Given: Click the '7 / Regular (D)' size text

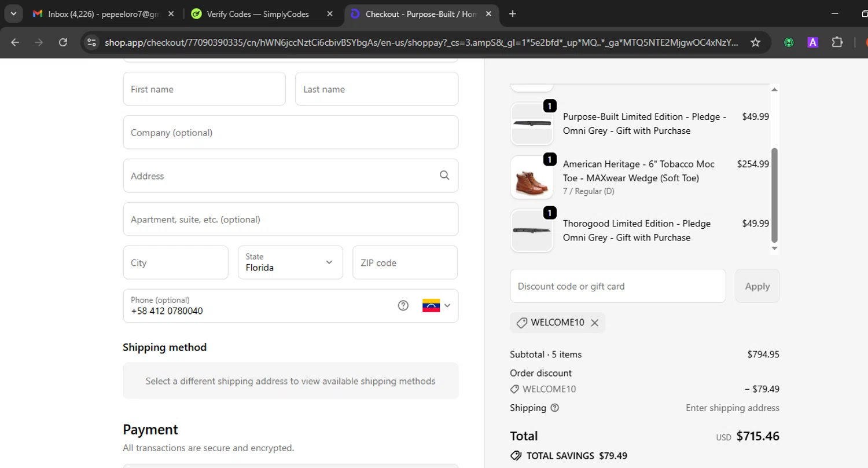Looking at the screenshot, I should point(589,191).
